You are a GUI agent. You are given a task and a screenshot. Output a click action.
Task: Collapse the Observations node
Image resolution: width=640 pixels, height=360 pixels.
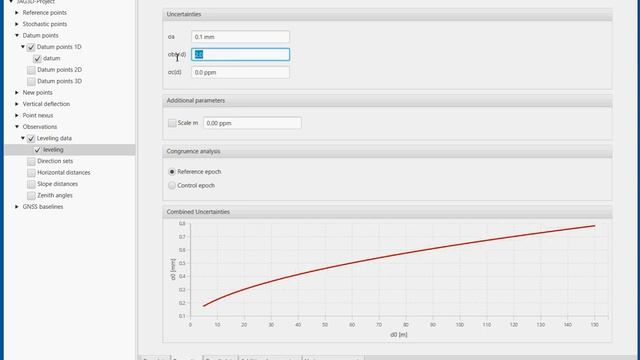(17, 127)
